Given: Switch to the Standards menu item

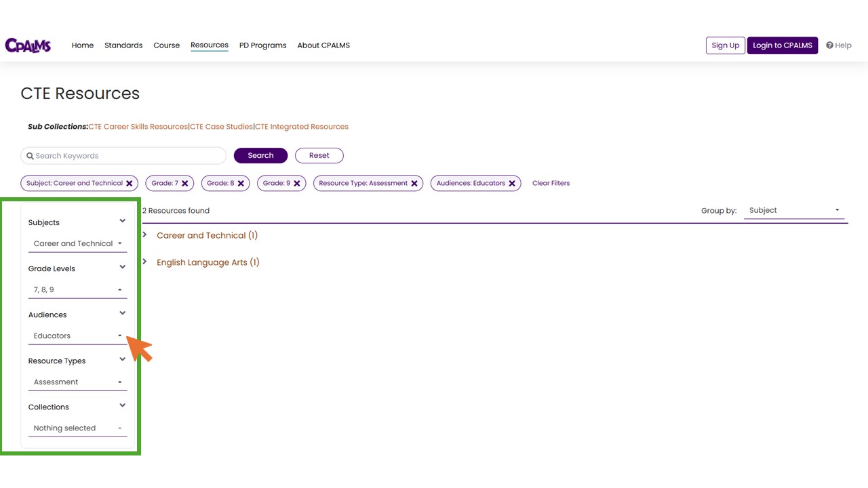Looking at the screenshot, I should point(123,45).
